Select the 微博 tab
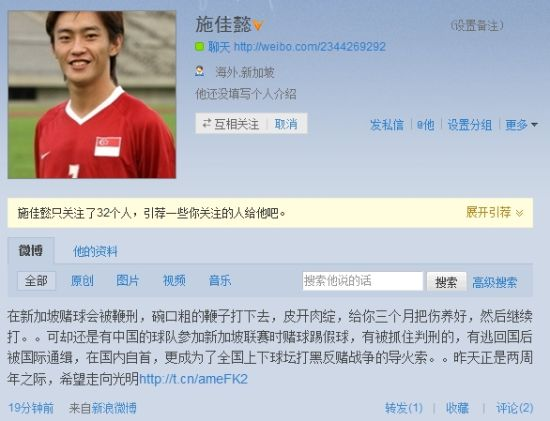Screen dimensions: 550x421 click(31, 250)
